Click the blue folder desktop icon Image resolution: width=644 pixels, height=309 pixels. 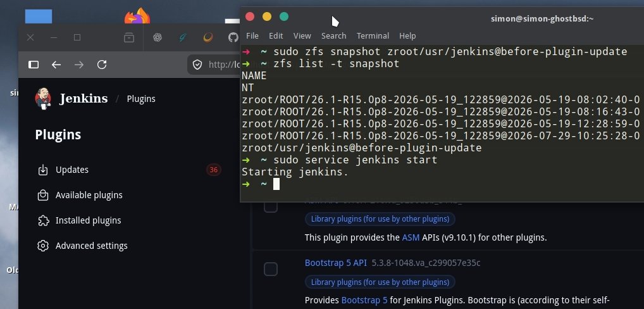pyautogui.click(x=39, y=16)
